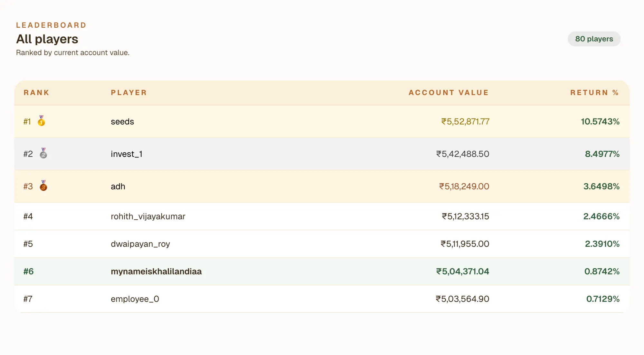Click the #6 rank label
The height and width of the screenshot is (355, 644).
(28, 272)
